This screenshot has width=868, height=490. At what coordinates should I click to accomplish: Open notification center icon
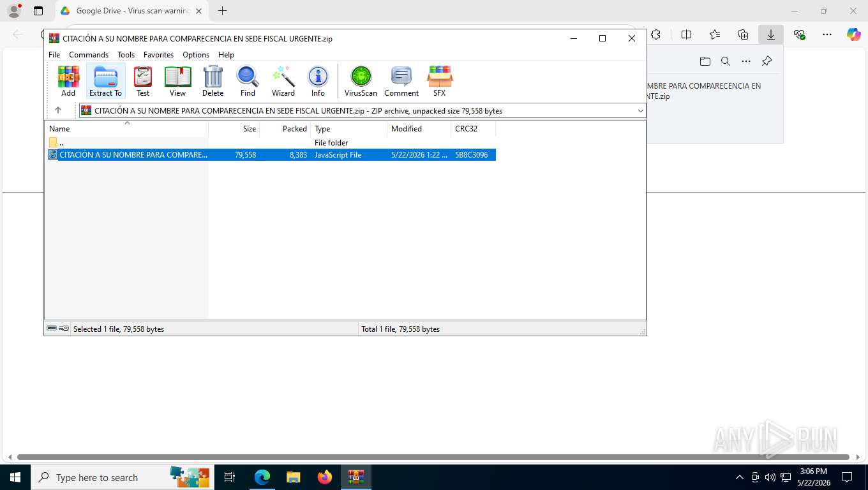(847, 477)
